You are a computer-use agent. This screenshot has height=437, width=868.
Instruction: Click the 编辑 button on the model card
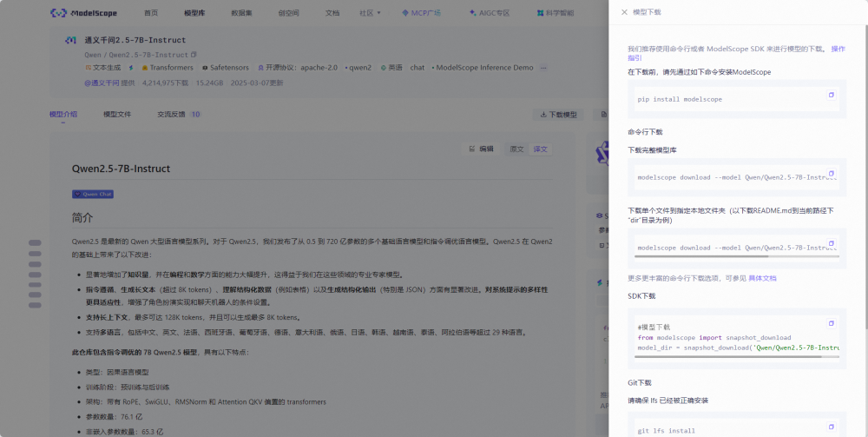coord(481,149)
